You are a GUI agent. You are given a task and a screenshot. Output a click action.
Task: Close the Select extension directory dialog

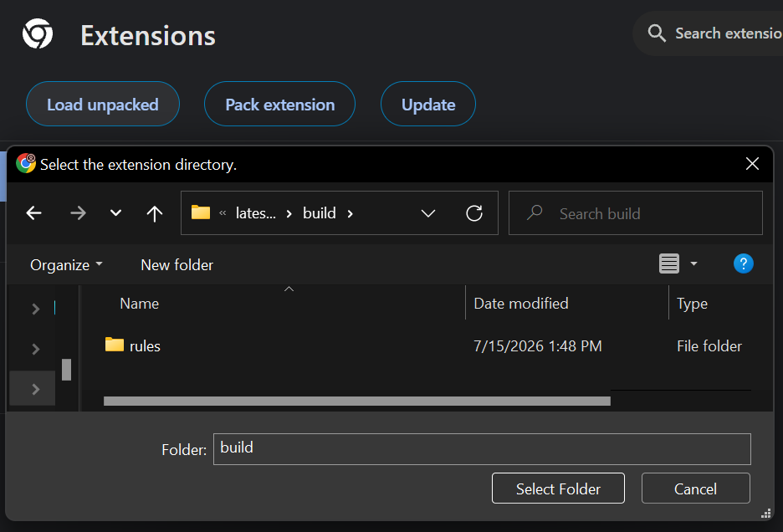click(x=753, y=164)
